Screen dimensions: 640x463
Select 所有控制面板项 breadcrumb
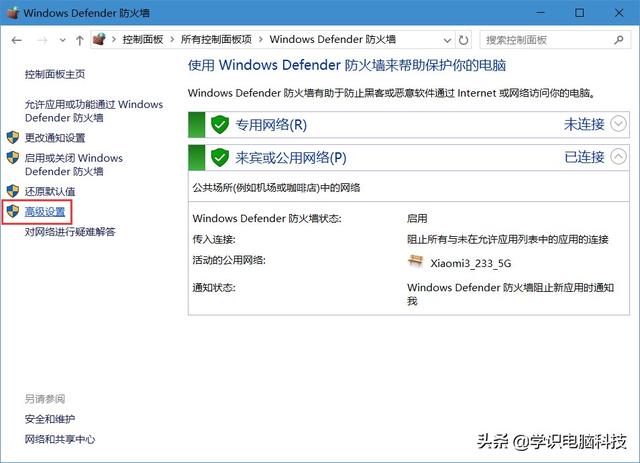(x=216, y=40)
